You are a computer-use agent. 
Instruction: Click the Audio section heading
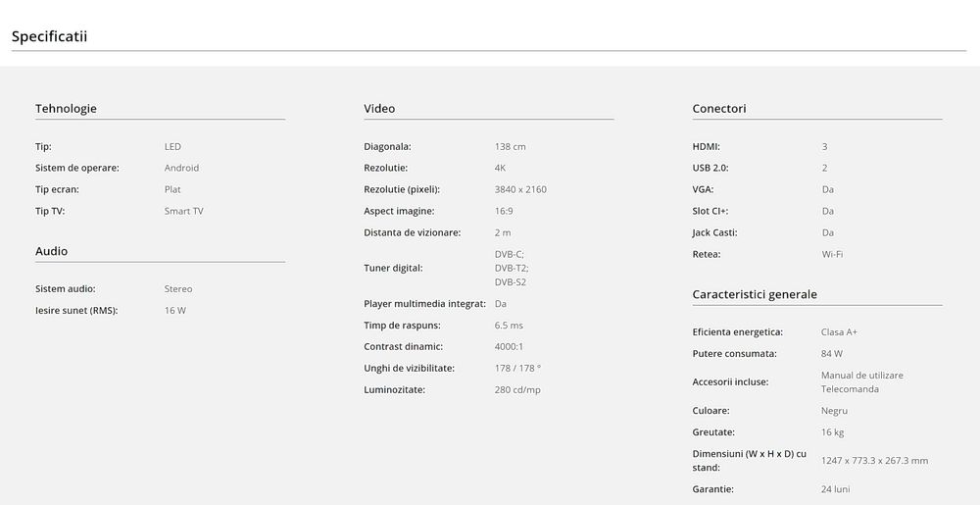point(51,251)
